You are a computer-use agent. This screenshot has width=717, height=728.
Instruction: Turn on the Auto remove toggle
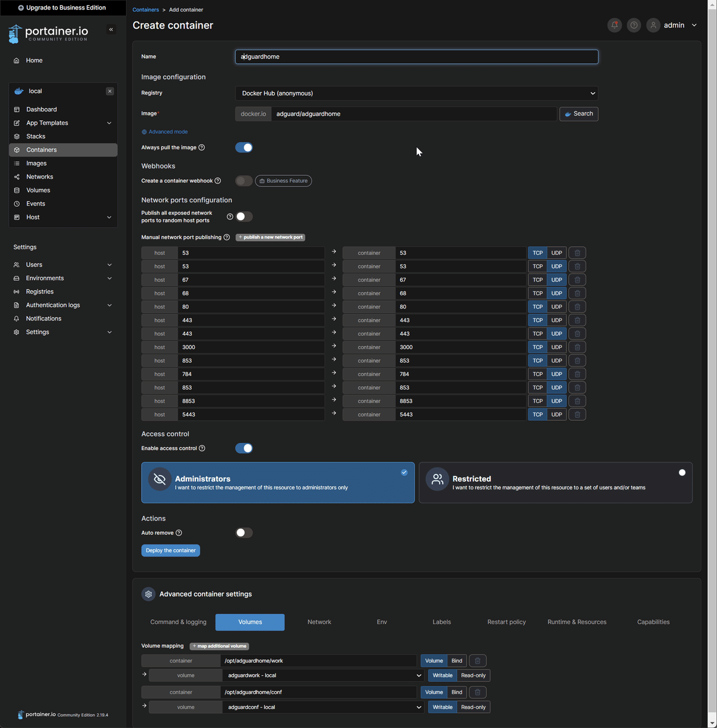[x=244, y=532]
